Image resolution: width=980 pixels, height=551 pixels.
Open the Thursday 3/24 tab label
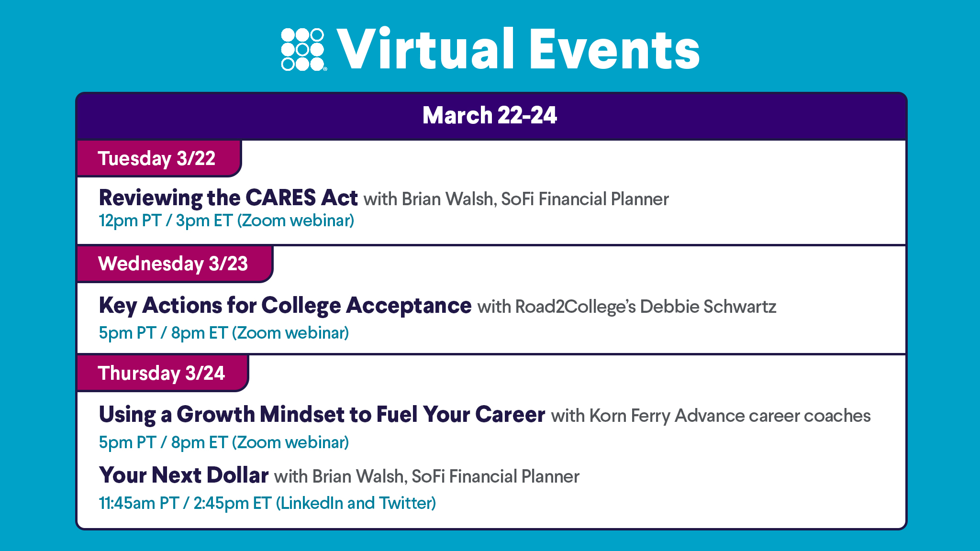click(x=162, y=373)
